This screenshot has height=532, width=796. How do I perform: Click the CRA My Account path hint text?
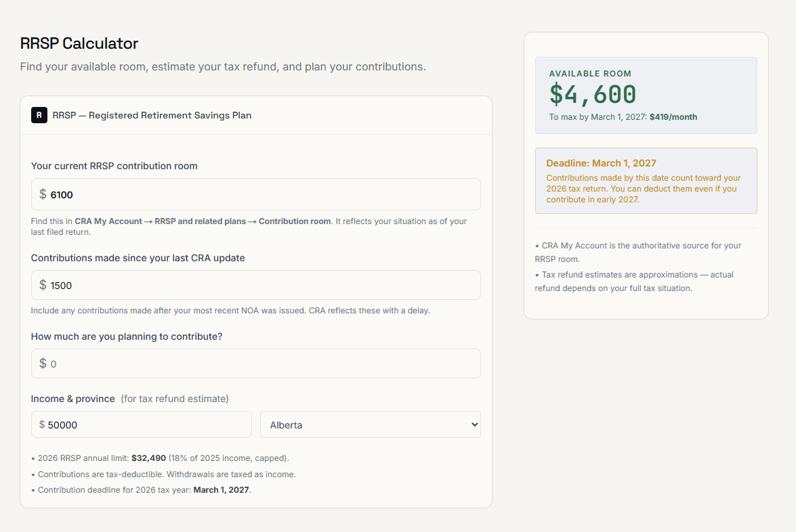(x=203, y=221)
